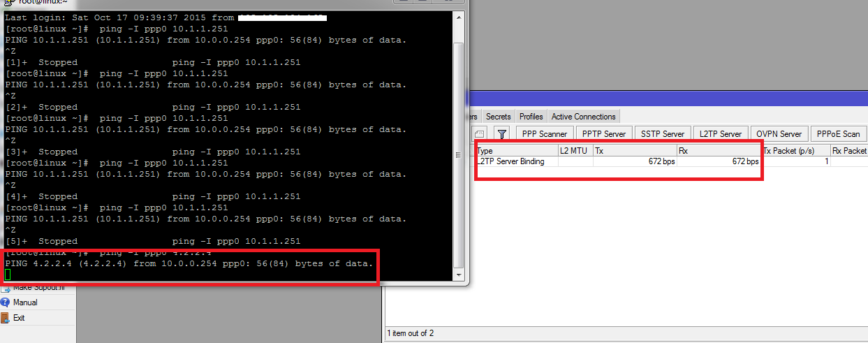Click the filter funnel icon
The image size is (868, 343).
502,134
